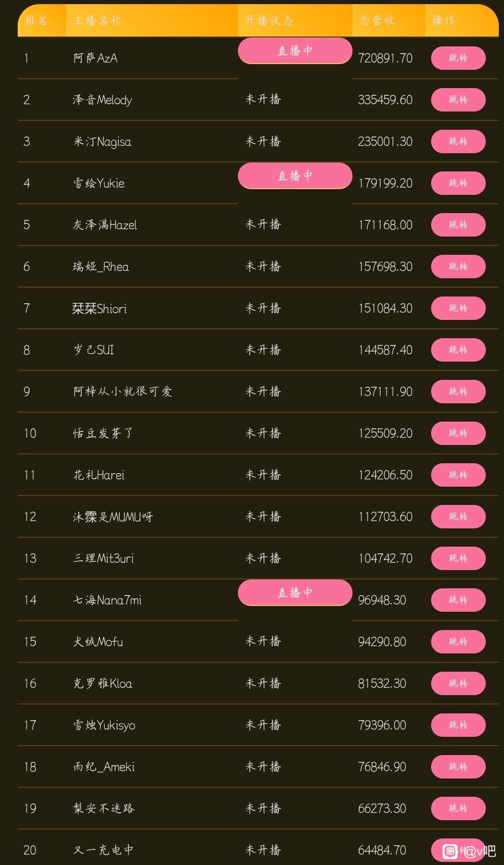Sort by the 排名 column header
Image resolution: width=504 pixels, height=865 pixels.
[36, 20]
